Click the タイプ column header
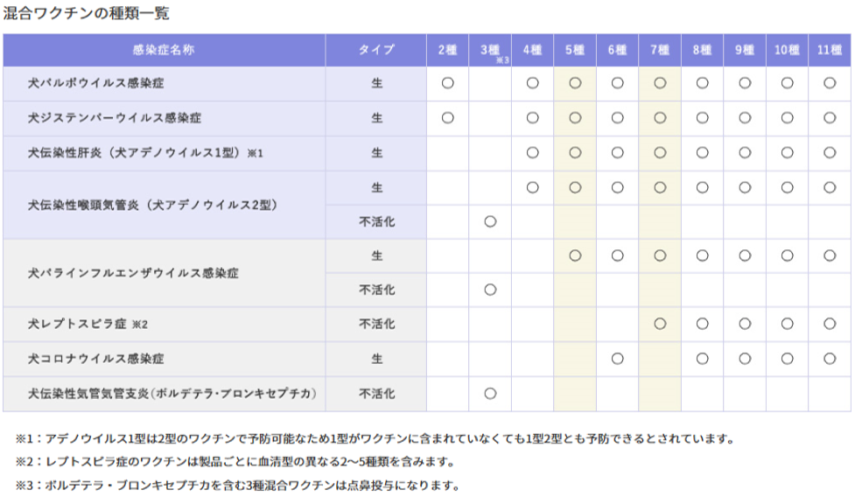862x504 pixels. click(376, 50)
